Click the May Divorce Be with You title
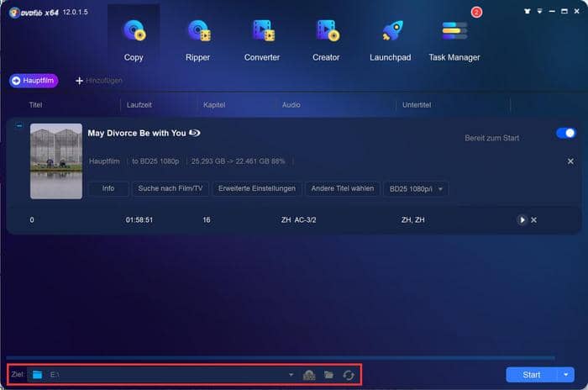This screenshot has height=390, width=588. pos(137,134)
